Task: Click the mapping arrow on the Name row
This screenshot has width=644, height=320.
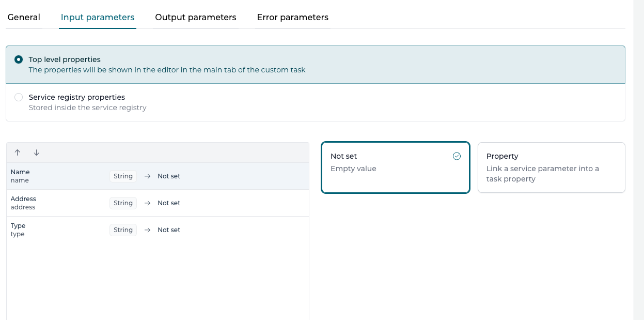Action: click(147, 176)
